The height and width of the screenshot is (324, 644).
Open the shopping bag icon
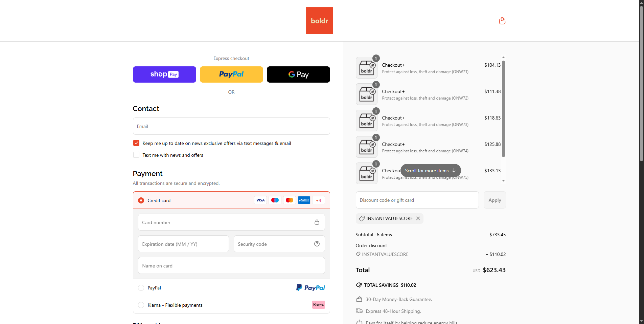502,21
